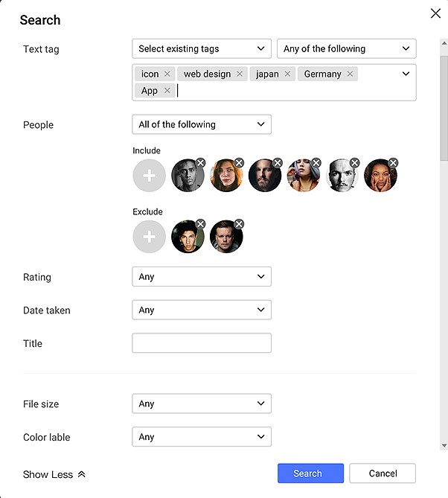Click the blue Search button
448x498 pixels.
[x=310, y=473]
